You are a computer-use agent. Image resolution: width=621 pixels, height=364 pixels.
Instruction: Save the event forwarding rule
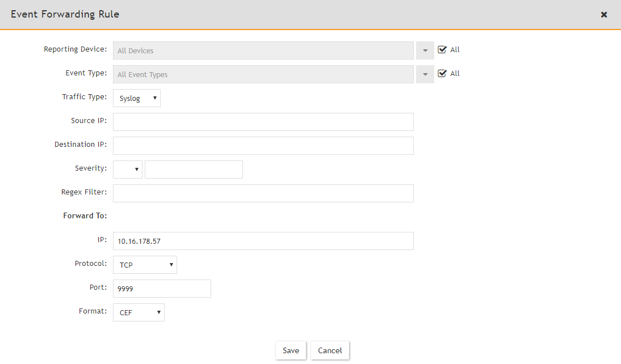291,350
